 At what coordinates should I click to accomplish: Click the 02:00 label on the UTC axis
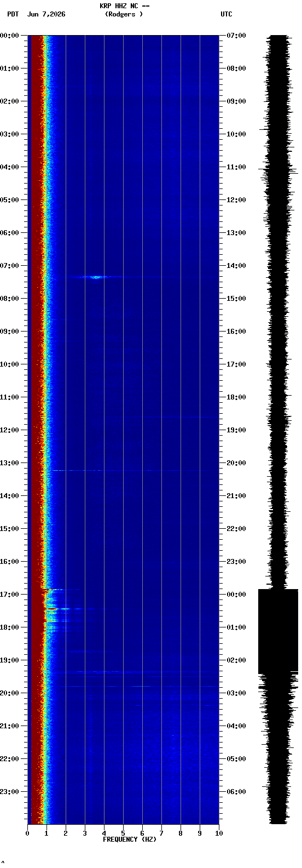point(236,660)
